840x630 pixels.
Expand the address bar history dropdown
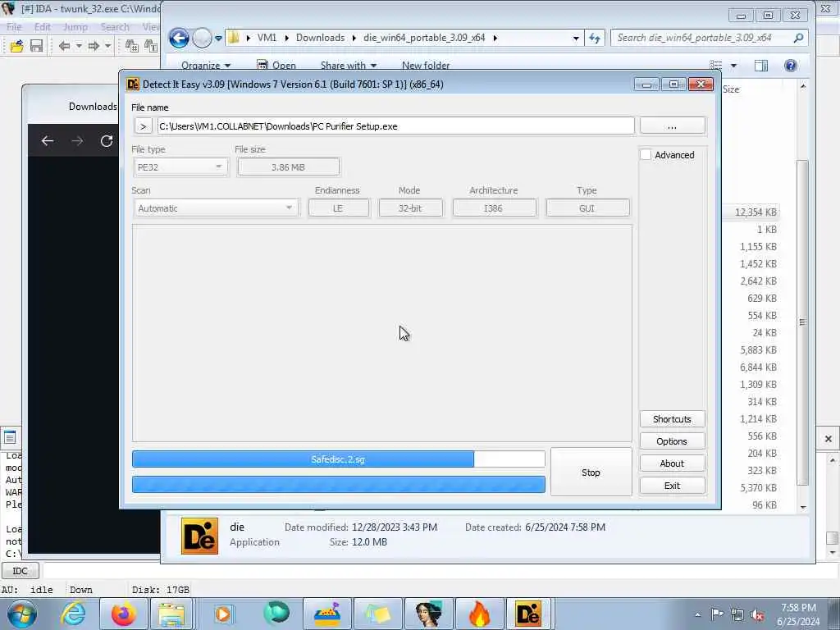[x=576, y=39]
